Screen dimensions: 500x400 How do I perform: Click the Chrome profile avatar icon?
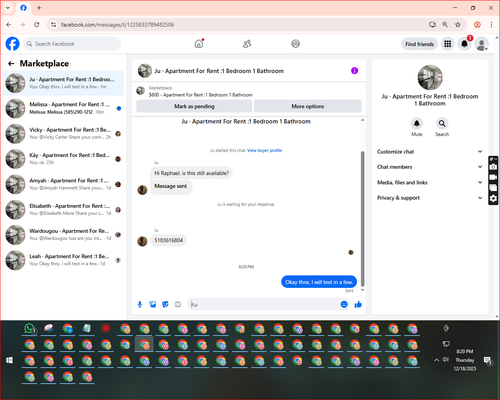pyautogui.click(x=477, y=25)
